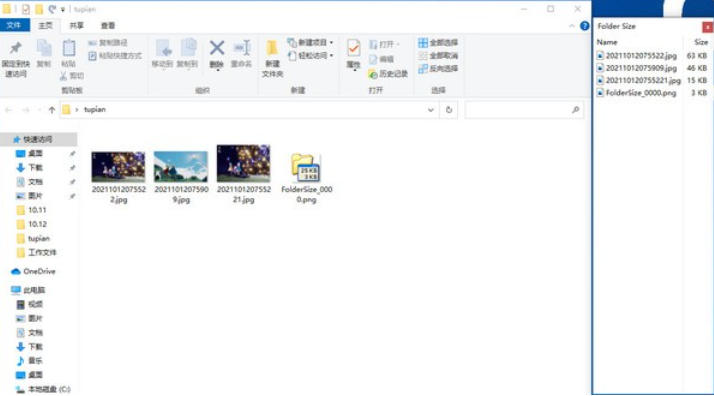714x396 pixels.
Task: Click 复制路径 (Copy path) in the ribbon
Action: [108, 43]
